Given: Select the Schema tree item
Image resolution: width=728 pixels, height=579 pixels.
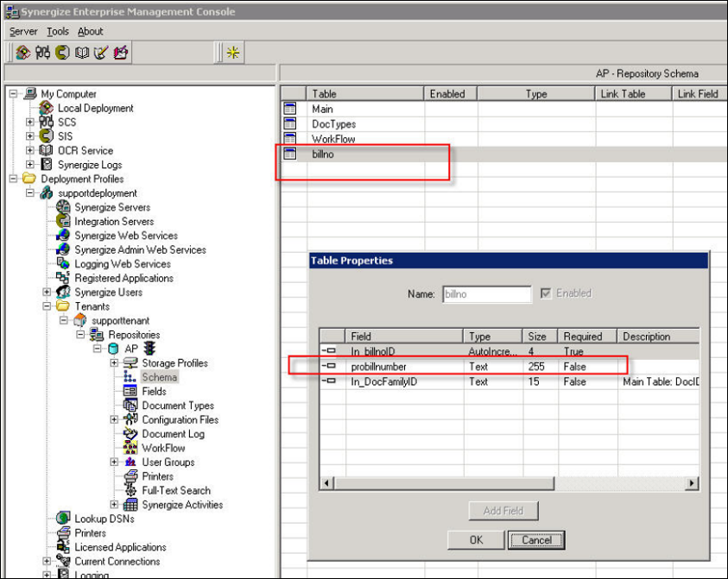Looking at the screenshot, I should coord(159,377).
